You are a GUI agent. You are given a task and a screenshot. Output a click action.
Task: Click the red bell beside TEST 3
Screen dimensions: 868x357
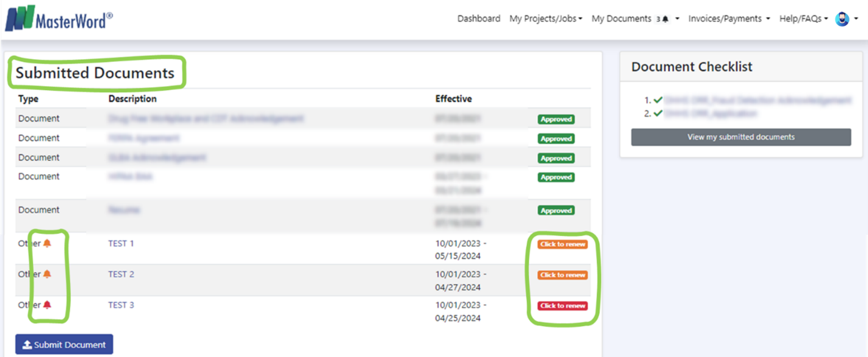coord(47,305)
